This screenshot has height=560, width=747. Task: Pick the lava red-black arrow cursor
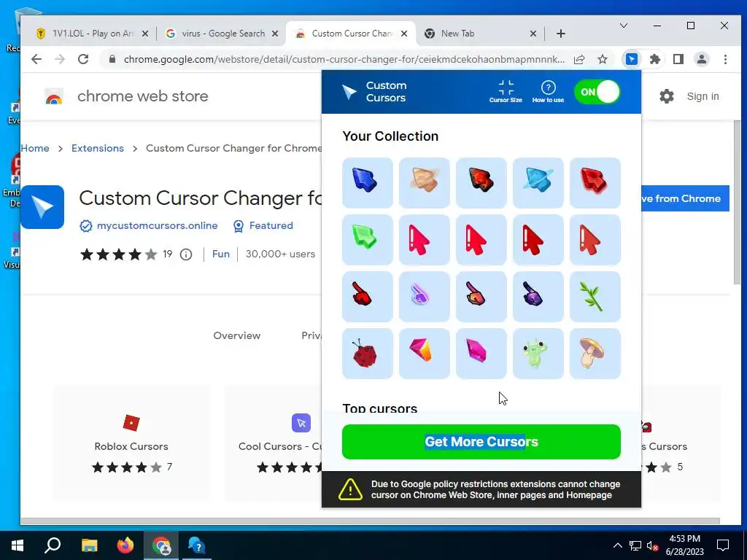point(481,183)
